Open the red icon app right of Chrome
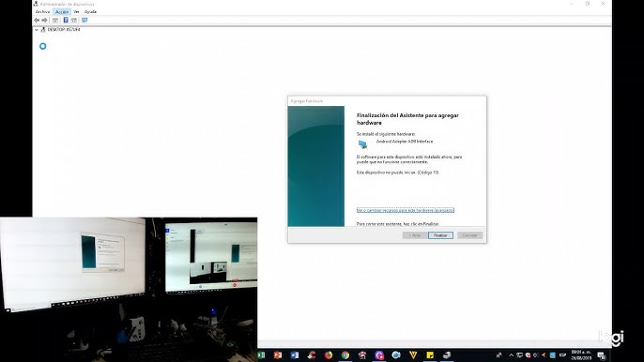This screenshot has height=362, width=644. [x=362, y=355]
